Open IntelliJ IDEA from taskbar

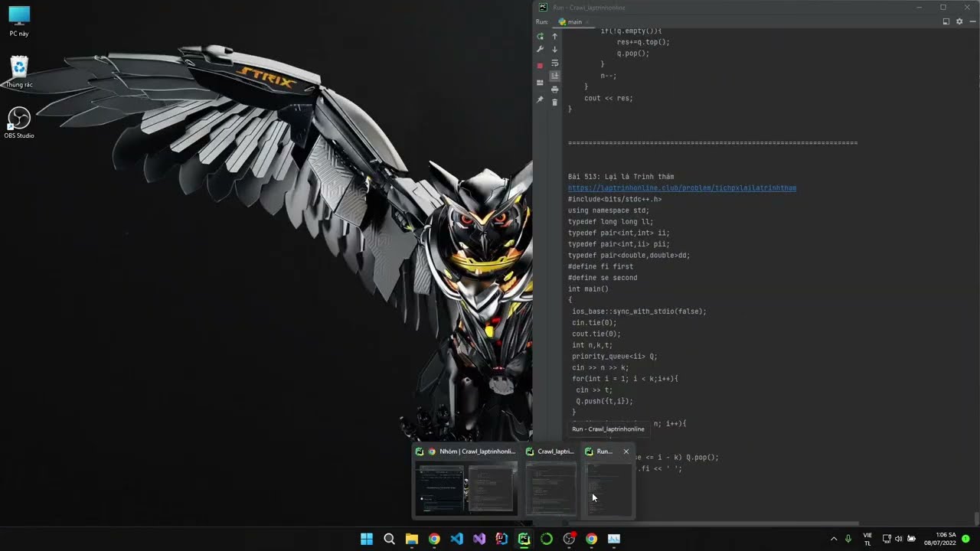tap(501, 539)
